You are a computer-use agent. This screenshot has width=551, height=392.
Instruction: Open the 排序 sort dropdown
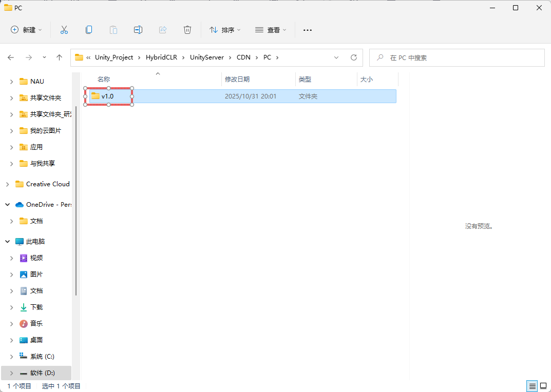click(x=225, y=30)
